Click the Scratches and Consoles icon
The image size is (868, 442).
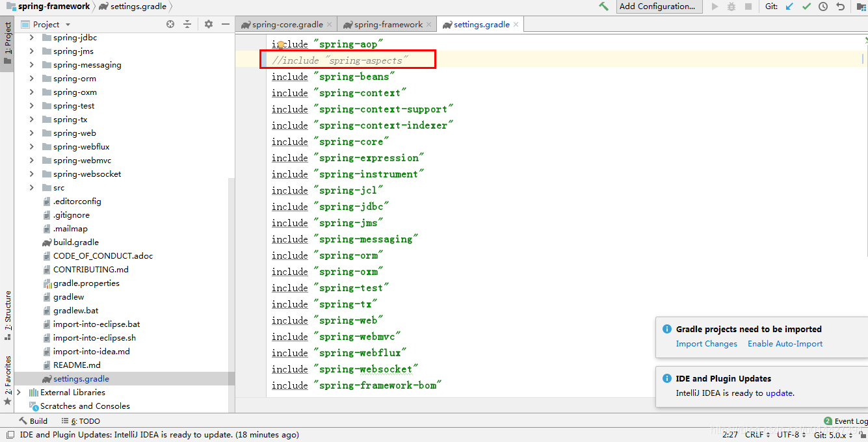(34, 406)
